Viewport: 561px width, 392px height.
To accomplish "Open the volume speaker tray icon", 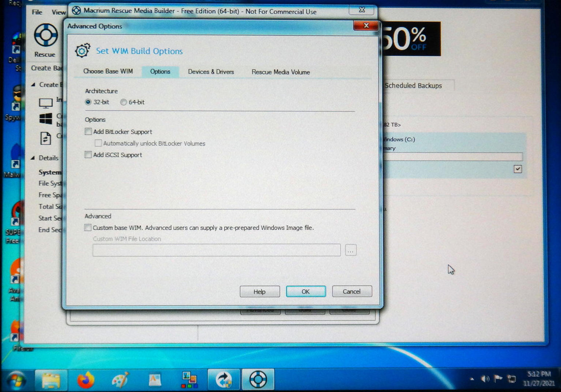I will 485,379.
